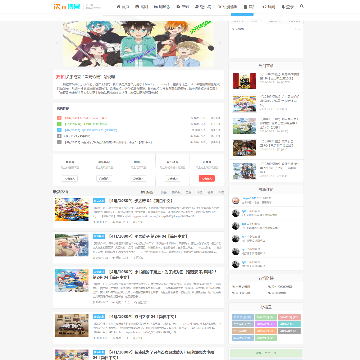
Task: Click the blue tag in the first tag row
Action: (243, 317)
